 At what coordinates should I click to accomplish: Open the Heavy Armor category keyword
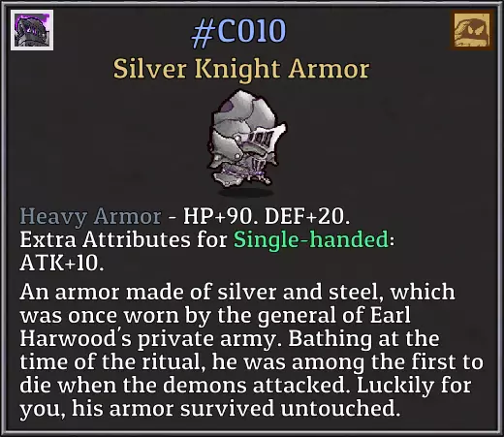coord(90,216)
